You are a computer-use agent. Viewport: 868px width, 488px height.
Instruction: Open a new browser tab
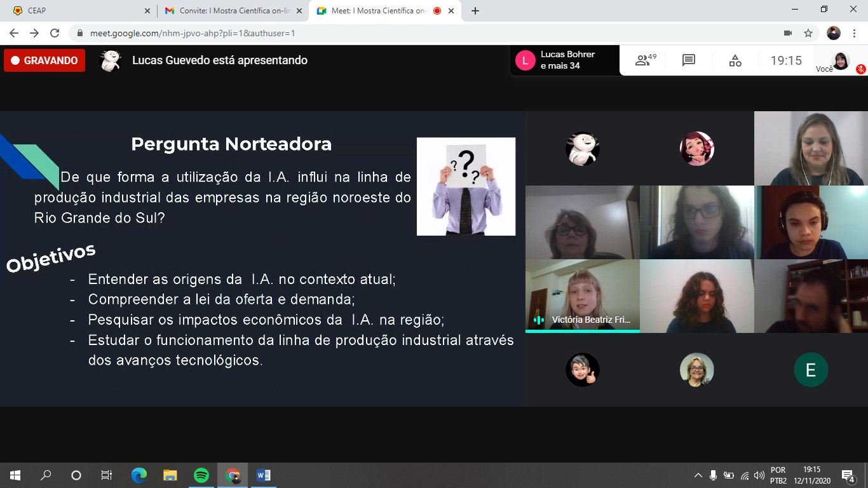click(x=475, y=11)
